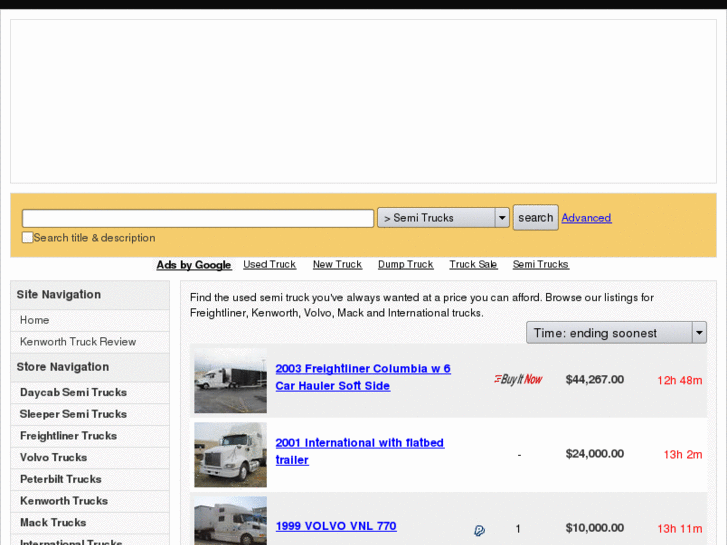Click the Buy It Now icon
The width and height of the screenshot is (727, 545).
[x=518, y=380]
